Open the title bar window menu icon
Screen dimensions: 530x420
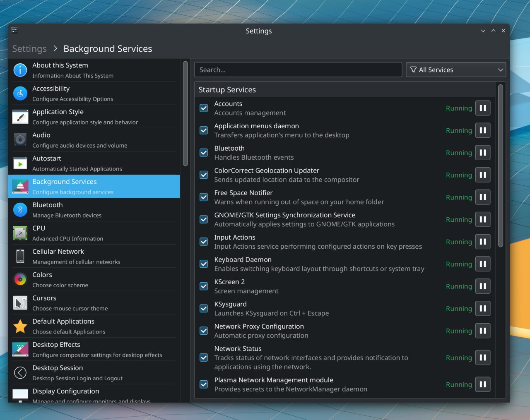point(14,31)
